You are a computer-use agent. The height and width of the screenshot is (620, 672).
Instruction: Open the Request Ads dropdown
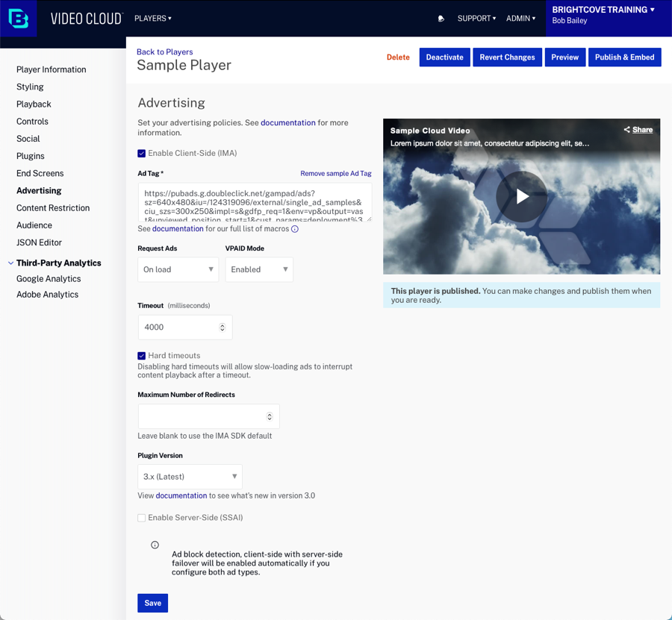(178, 269)
